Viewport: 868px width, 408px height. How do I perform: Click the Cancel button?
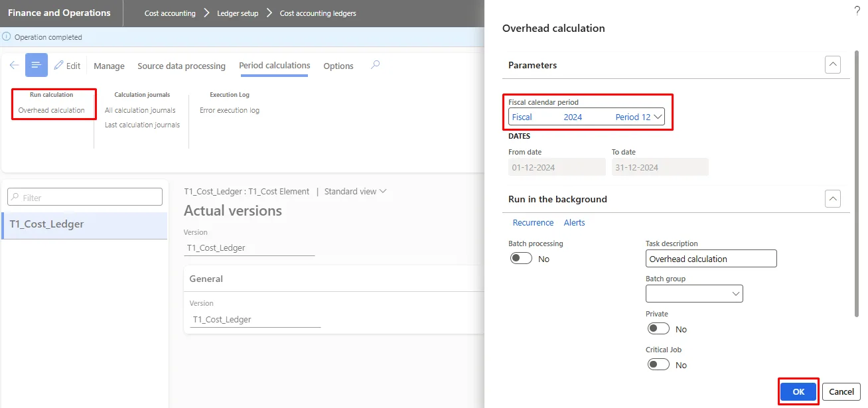(x=841, y=391)
